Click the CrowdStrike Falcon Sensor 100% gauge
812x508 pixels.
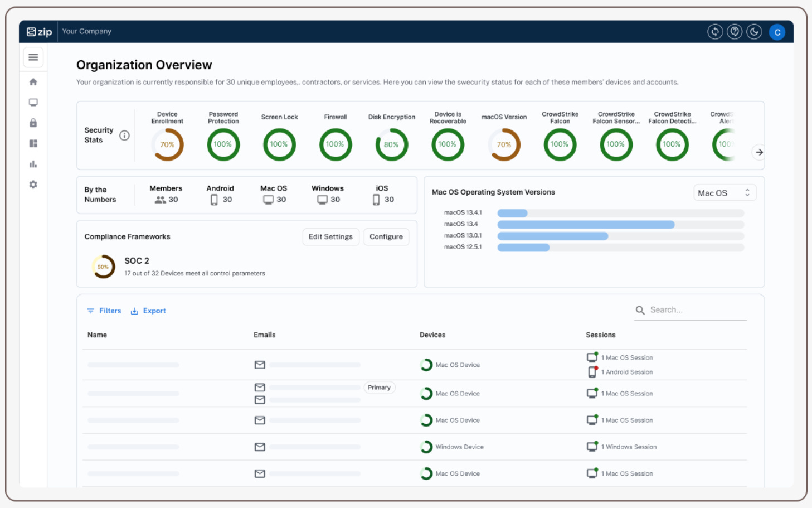616,144
